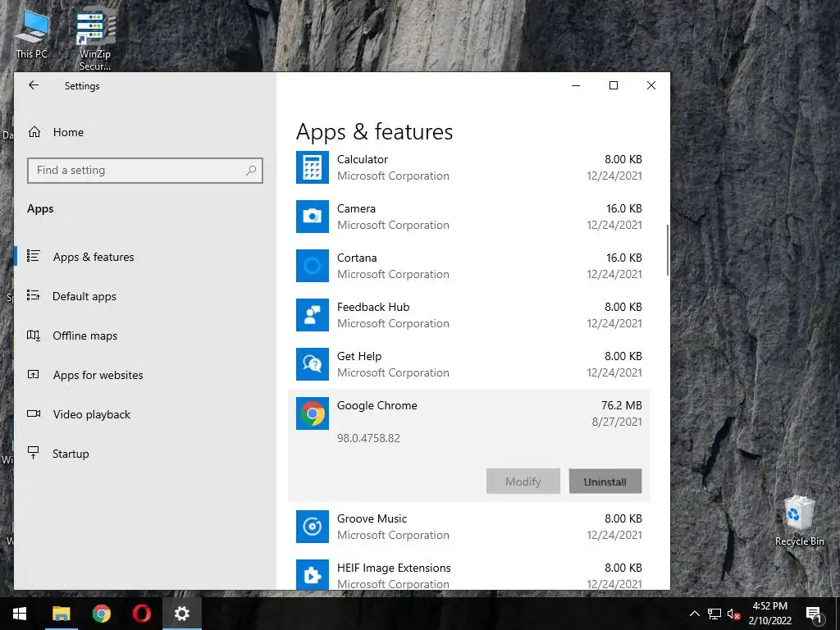Viewport: 840px width, 630px height.
Task: Select the Recycle Bin desktop icon
Action: tap(799, 521)
